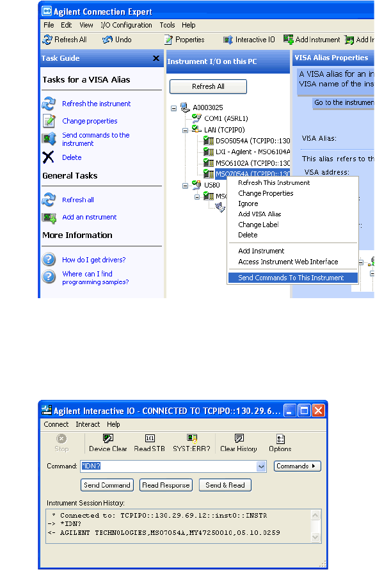Select the MSO7054A tree item
This screenshot has height=588, width=375.
252,174
